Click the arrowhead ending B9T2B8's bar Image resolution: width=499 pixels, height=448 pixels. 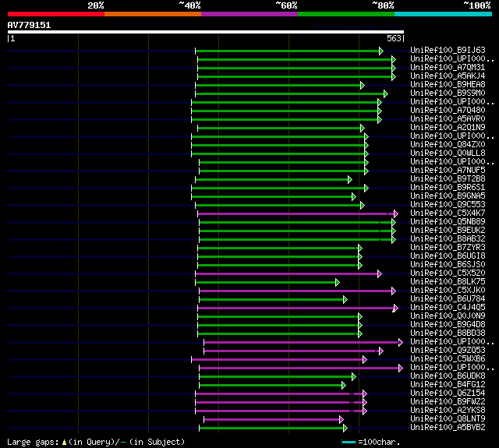pos(350,180)
